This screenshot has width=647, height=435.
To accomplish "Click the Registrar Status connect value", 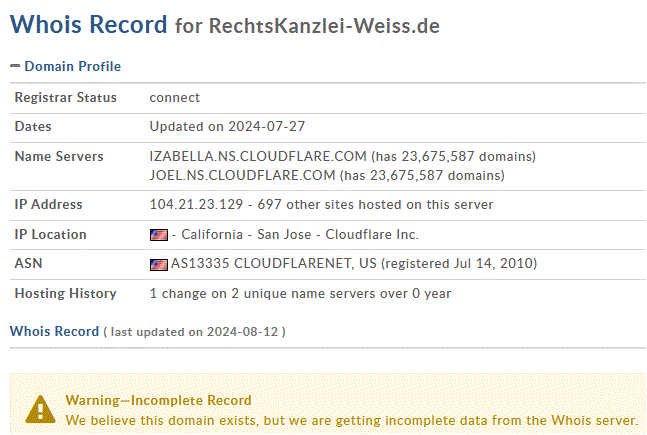I will pyautogui.click(x=175, y=97).
